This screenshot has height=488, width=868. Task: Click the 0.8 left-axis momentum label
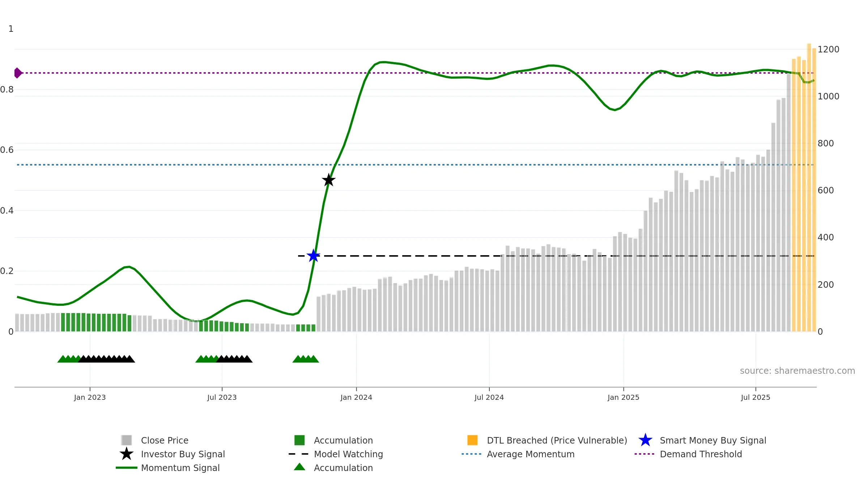7,89
